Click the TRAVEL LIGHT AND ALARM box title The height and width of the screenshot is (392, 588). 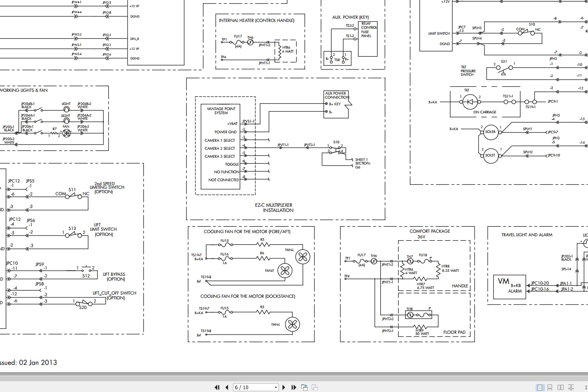point(528,235)
